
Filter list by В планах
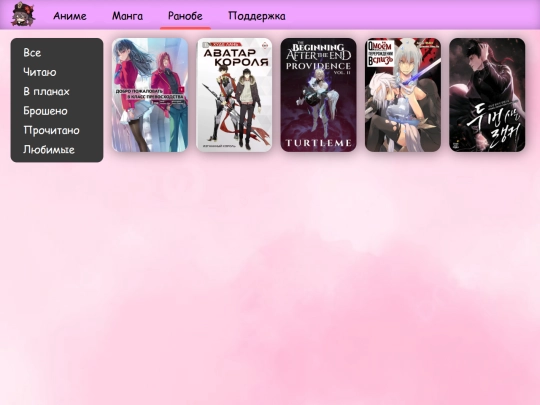(46, 91)
